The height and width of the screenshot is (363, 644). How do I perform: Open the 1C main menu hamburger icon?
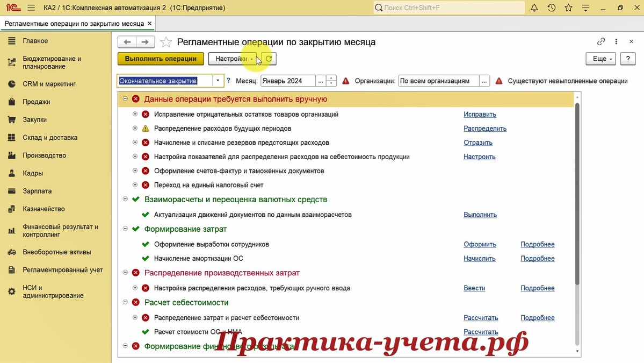tap(31, 8)
